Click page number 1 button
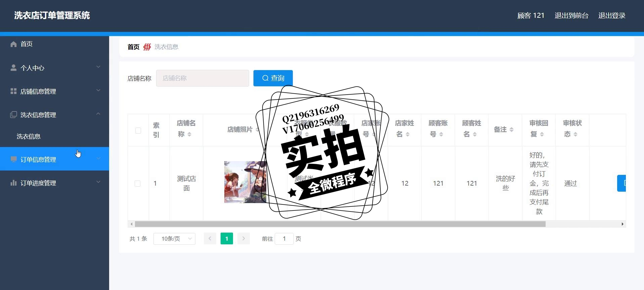 pyautogui.click(x=227, y=239)
